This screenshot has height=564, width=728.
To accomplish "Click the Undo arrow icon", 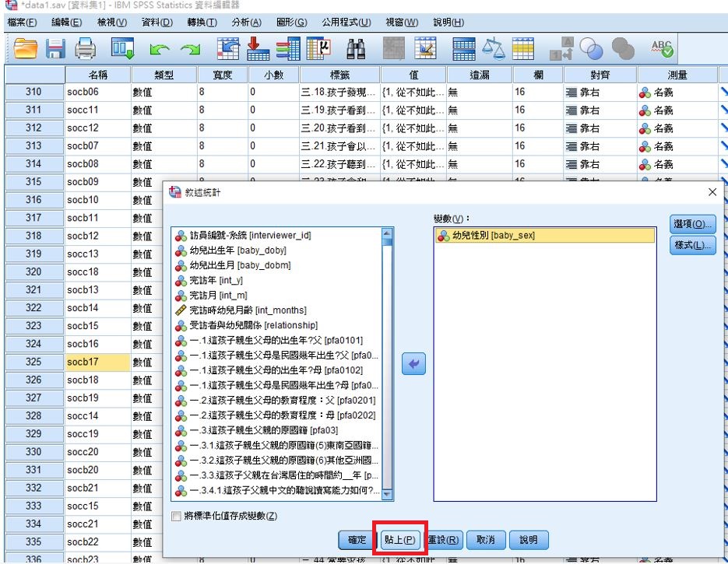I will point(160,50).
